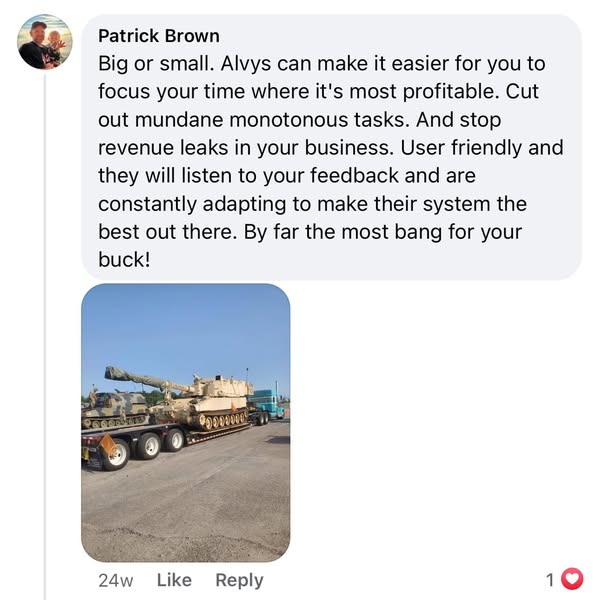Click the tan howitzer in the photo
600x600 pixels.
[x=184, y=398]
